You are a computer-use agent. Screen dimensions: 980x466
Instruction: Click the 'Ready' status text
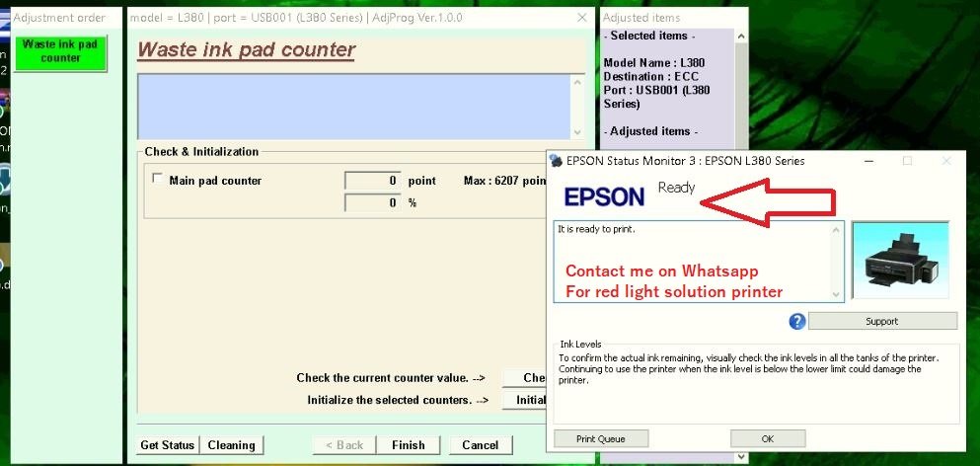pyautogui.click(x=676, y=188)
